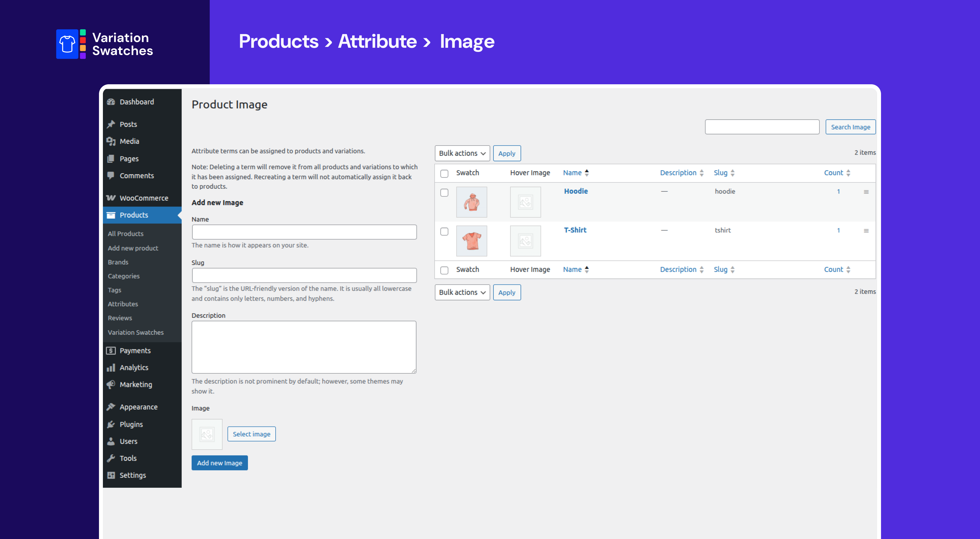Check the Hoodie row checkbox
This screenshot has height=539, width=980.
444,193
